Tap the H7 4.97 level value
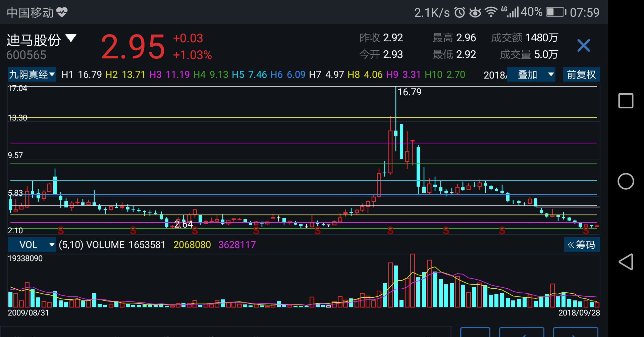Screen dimensions: 644x337 pyautogui.click(x=326, y=75)
